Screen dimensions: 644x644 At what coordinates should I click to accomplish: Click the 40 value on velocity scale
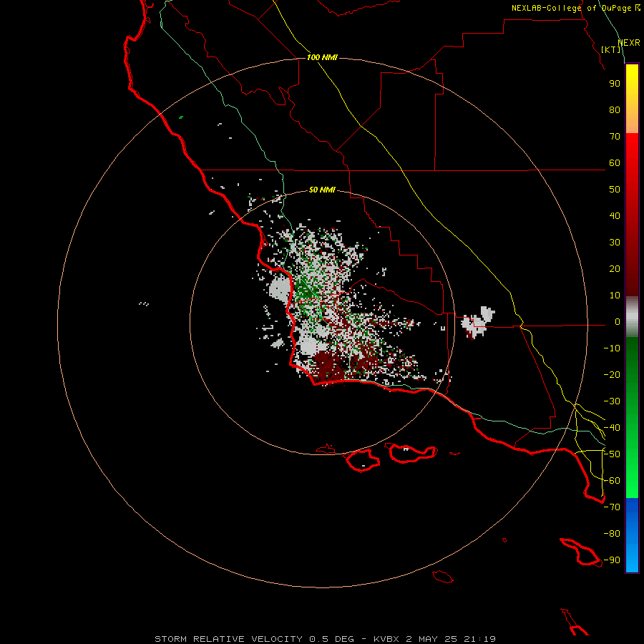pyautogui.click(x=615, y=216)
